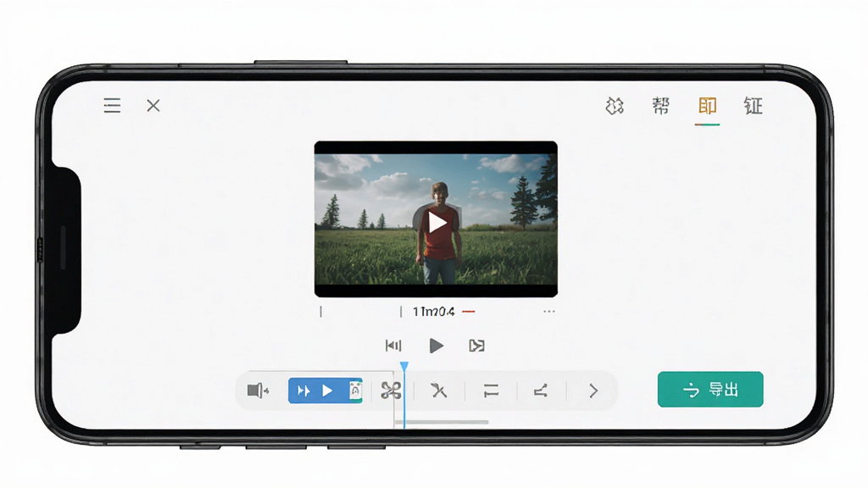Jump to the next clip icon
Screen dimensions: 868x488
(476, 346)
